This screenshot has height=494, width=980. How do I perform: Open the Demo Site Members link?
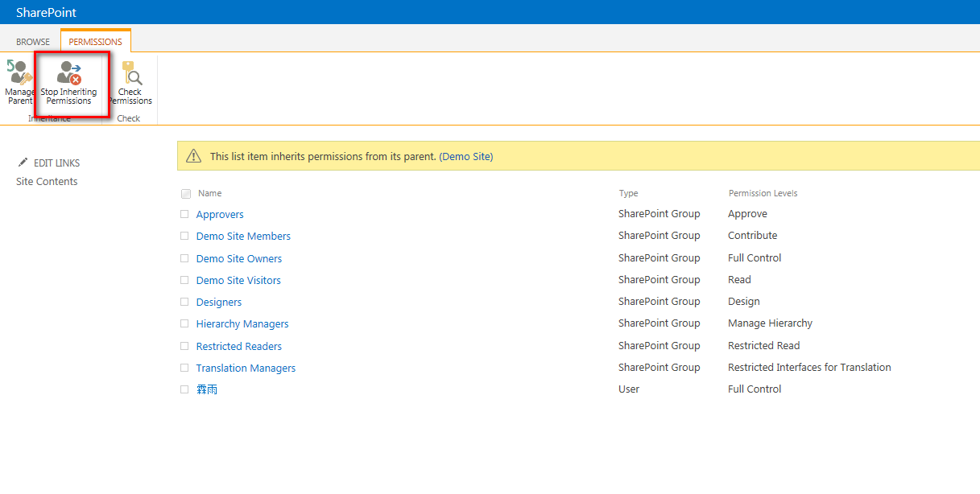pyautogui.click(x=243, y=236)
